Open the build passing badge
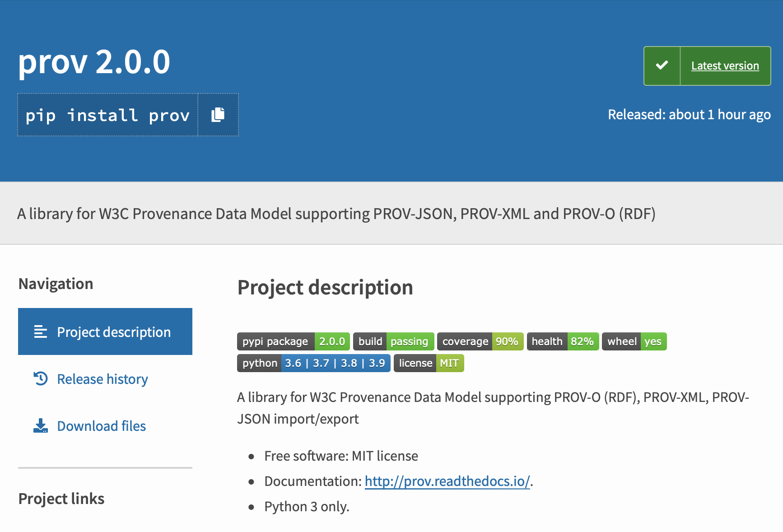This screenshot has width=783, height=532. click(x=394, y=341)
